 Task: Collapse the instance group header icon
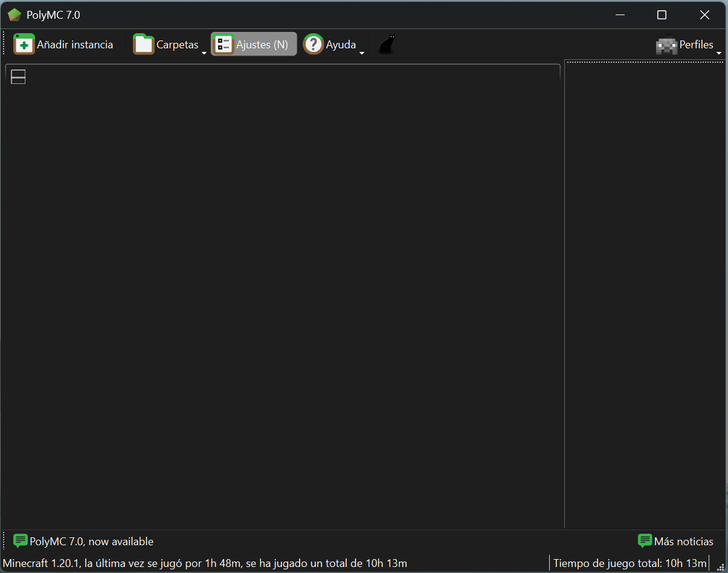coord(18,77)
